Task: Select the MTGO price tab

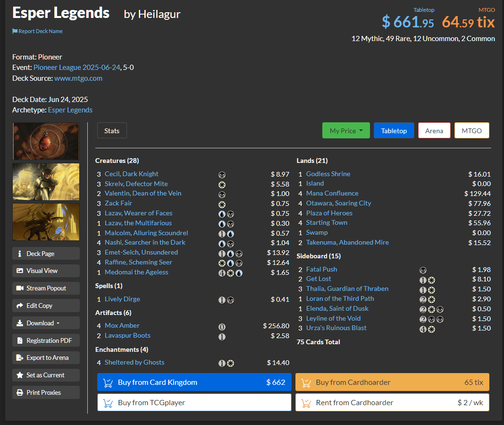Action: (471, 131)
